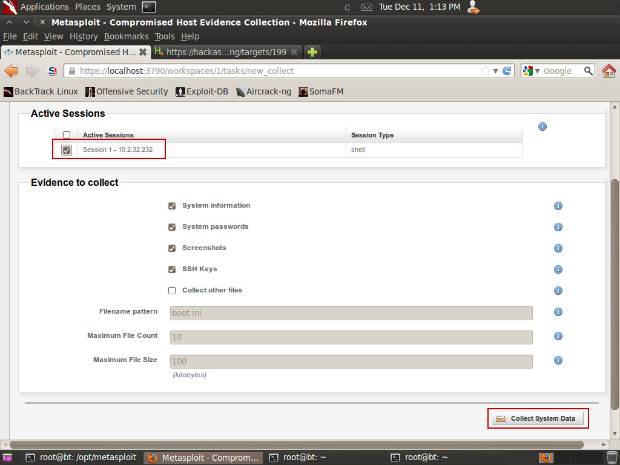Open a new tab with plus icon
620x465 pixels.
point(312,51)
